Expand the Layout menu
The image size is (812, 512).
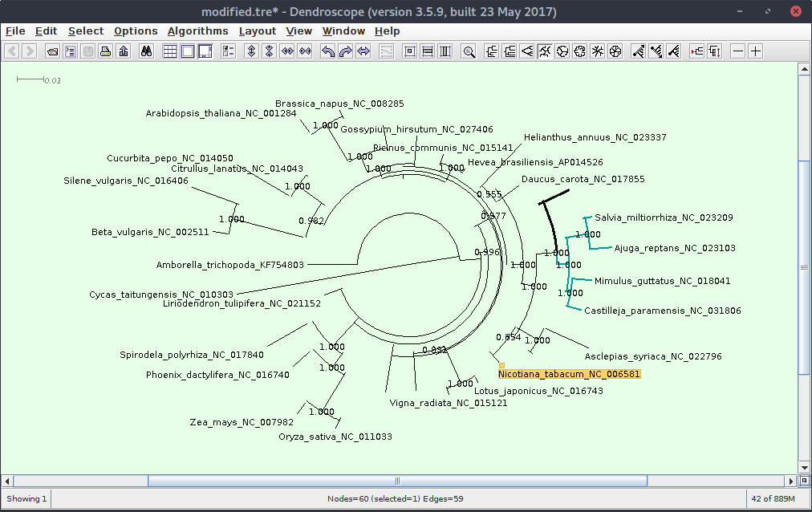point(257,30)
